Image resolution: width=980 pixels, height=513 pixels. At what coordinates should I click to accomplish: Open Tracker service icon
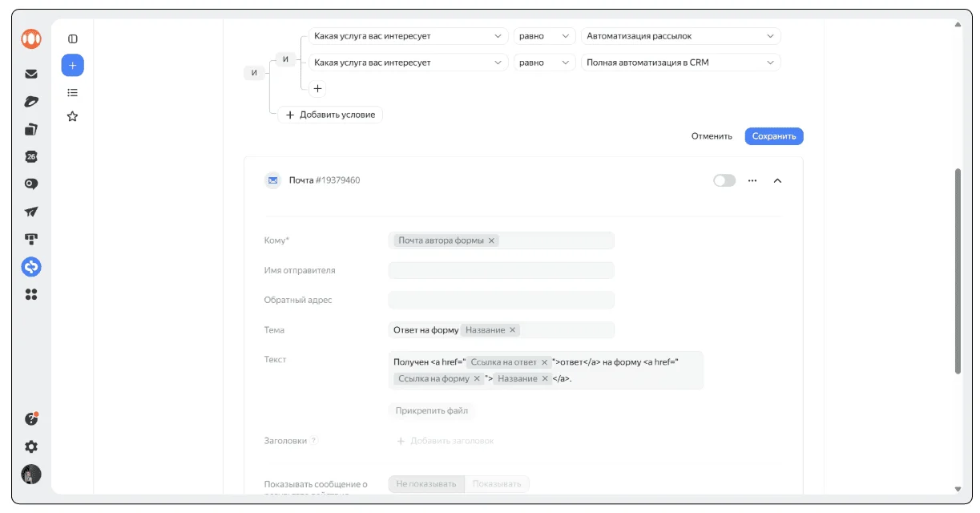pyautogui.click(x=31, y=239)
